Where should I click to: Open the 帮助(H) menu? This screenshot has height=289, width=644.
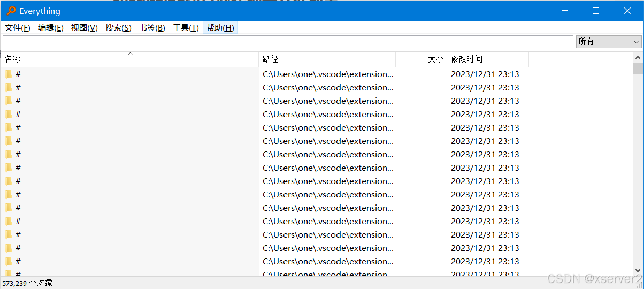coord(220,28)
